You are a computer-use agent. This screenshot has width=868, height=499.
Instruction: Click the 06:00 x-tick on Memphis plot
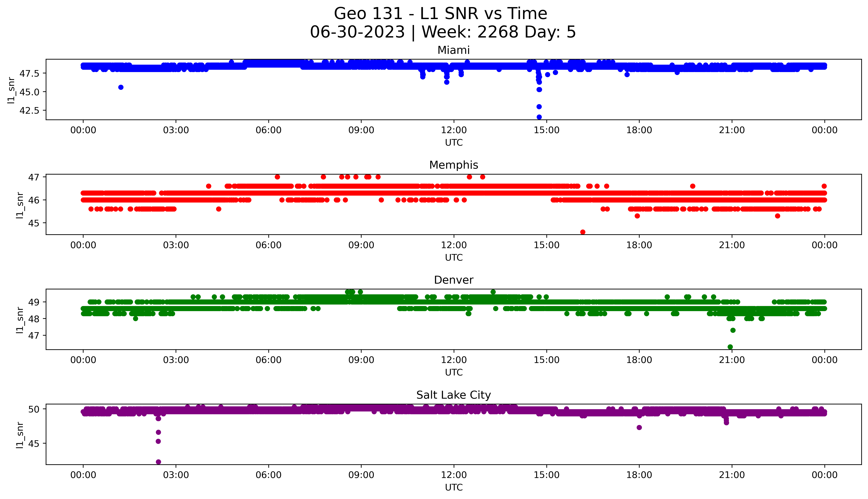[x=269, y=245]
